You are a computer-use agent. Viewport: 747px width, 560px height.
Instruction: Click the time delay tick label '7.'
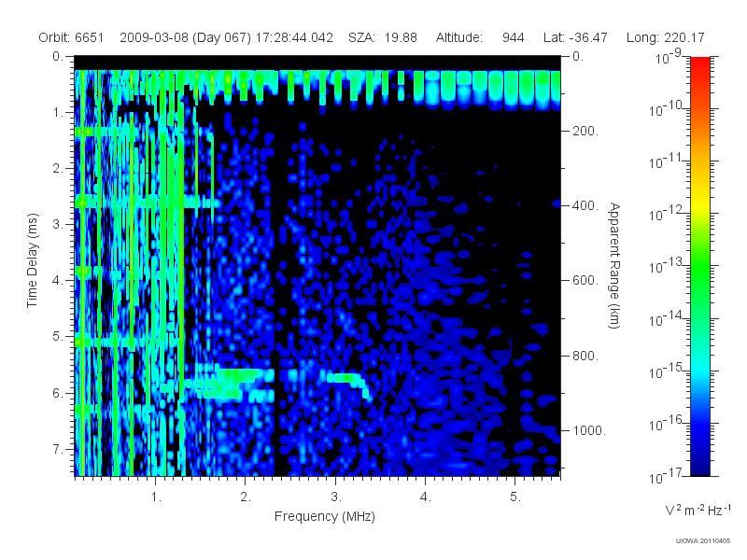[x=58, y=449]
